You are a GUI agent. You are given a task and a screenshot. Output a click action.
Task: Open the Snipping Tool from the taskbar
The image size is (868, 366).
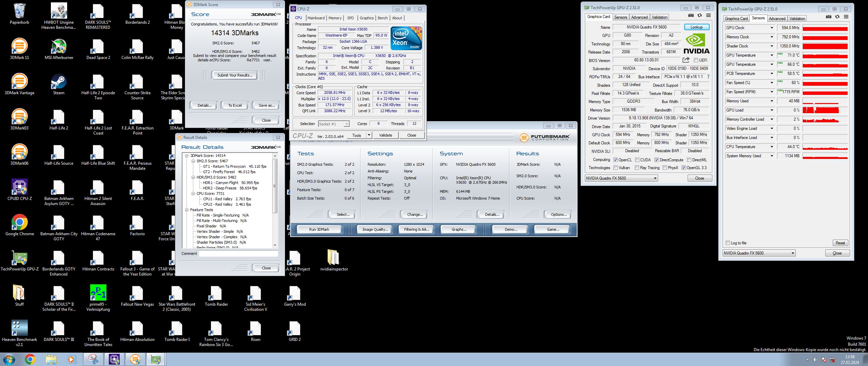94,359
